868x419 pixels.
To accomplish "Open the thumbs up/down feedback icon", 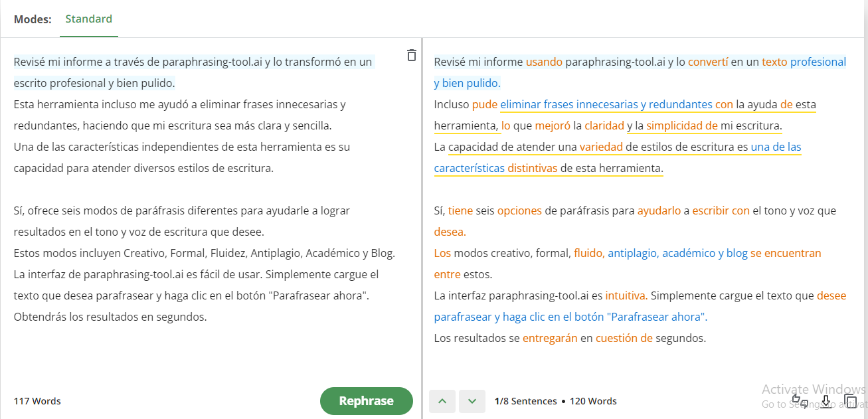I will tap(800, 400).
